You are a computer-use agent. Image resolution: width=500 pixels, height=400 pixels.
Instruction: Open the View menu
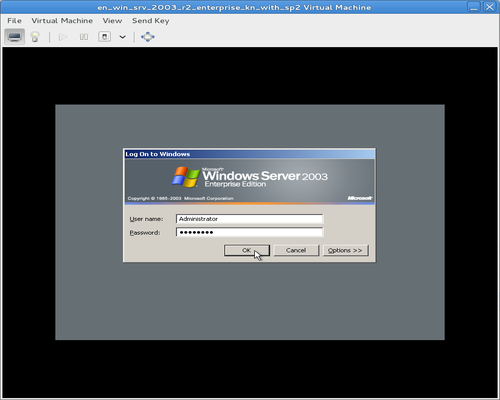click(x=112, y=21)
